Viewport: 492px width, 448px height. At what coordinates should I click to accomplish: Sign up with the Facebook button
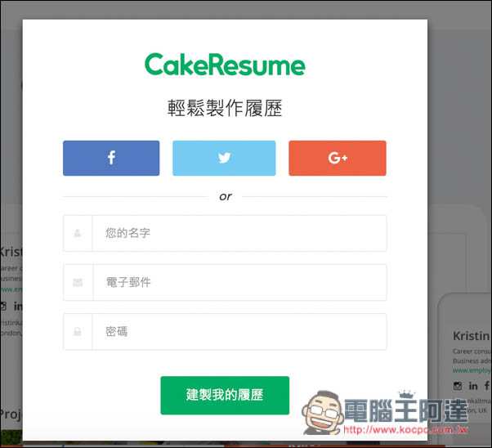click(x=111, y=158)
